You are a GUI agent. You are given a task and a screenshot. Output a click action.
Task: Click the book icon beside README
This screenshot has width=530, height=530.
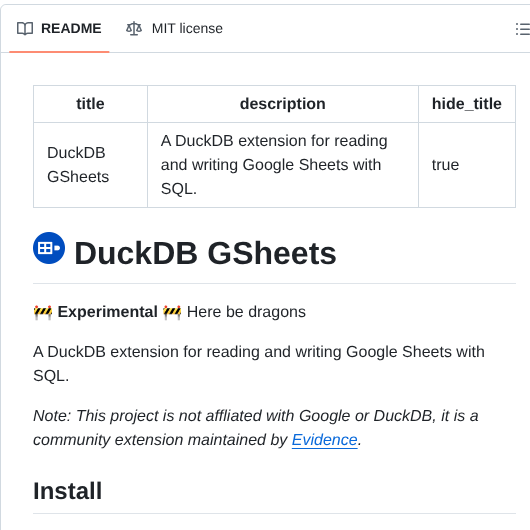(x=25, y=29)
